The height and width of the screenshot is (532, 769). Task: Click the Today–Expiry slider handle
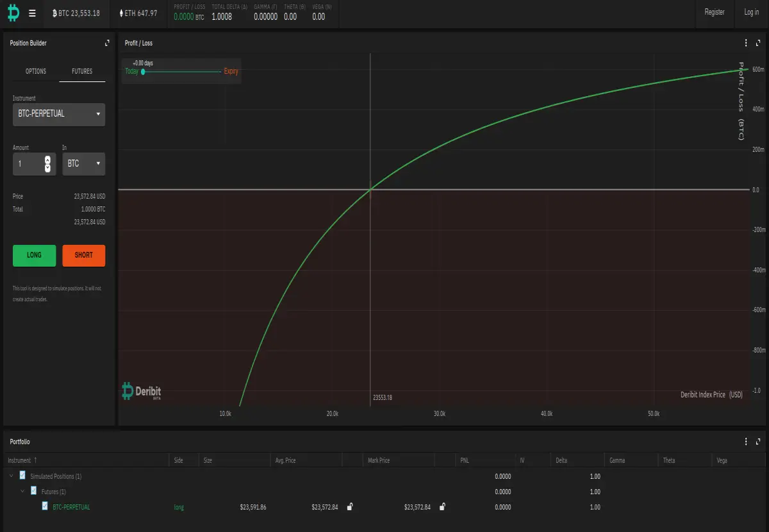(x=143, y=72)
